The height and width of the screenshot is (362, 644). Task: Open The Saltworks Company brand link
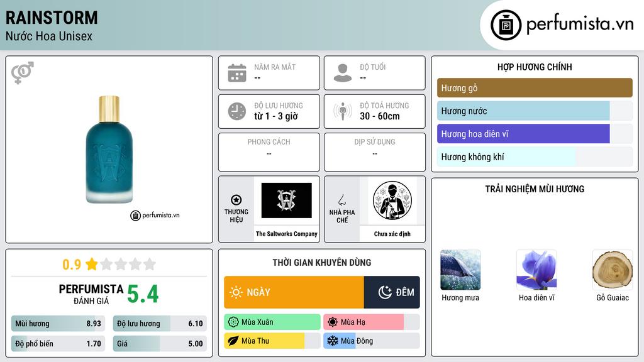pyautogui.click(x=287, y=234)
